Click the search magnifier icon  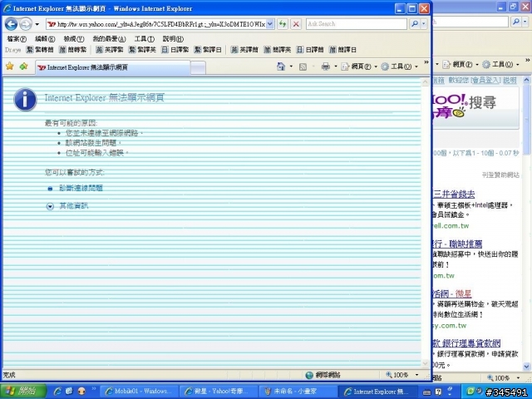[x=415, y=24]
